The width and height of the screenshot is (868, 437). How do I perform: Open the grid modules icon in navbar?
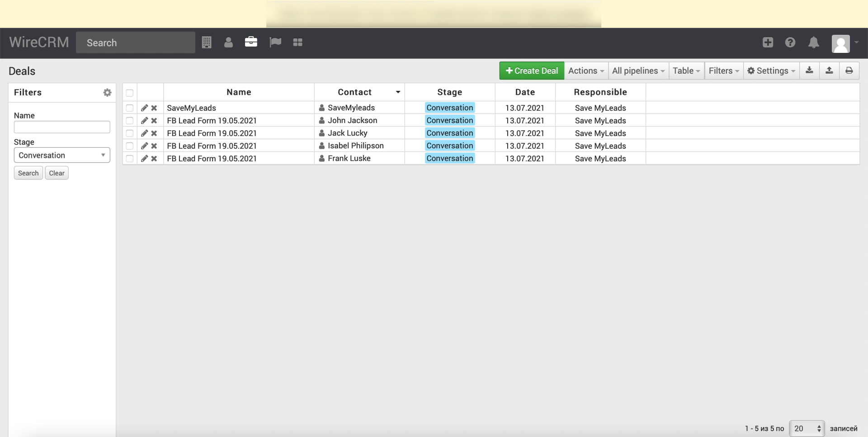297,42
